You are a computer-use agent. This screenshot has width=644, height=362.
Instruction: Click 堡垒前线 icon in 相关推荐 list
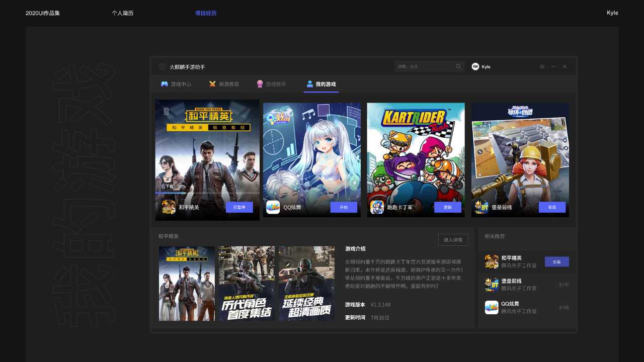(x=492, y=285)
